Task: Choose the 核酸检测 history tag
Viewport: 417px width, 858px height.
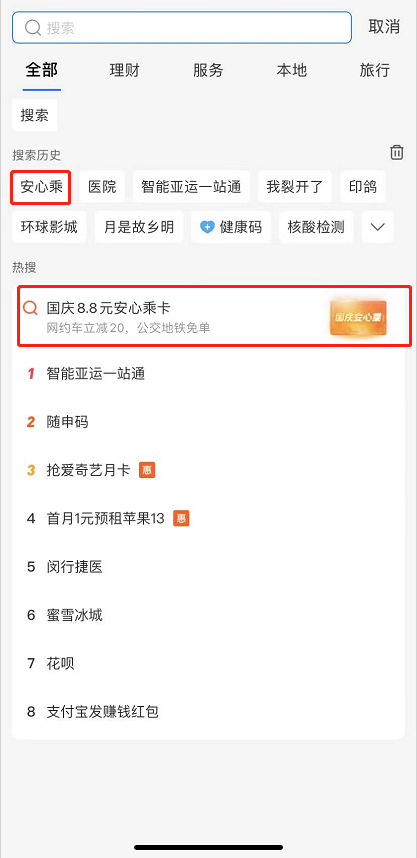Action: (x=316, y=227)
